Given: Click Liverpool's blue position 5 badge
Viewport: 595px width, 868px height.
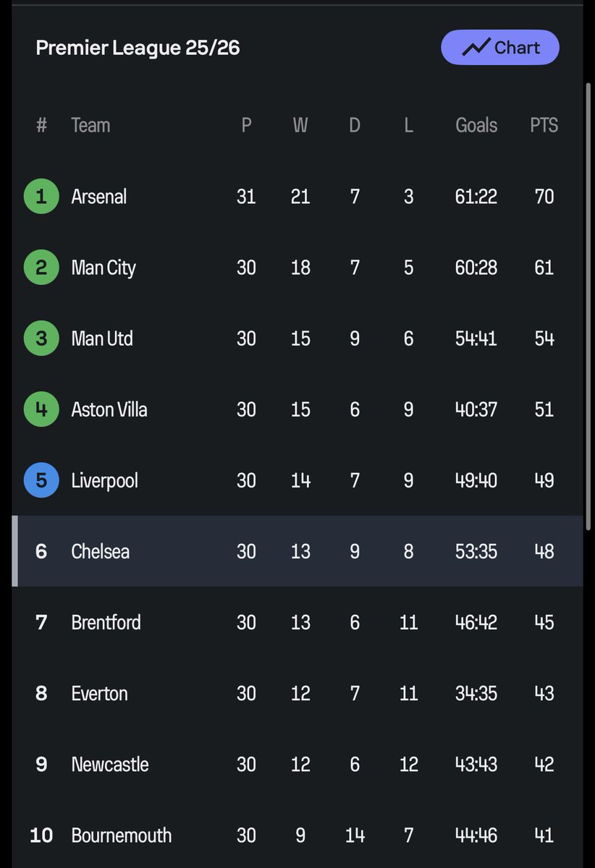Looking at the screenshot, I should click(x=41, y=480).
